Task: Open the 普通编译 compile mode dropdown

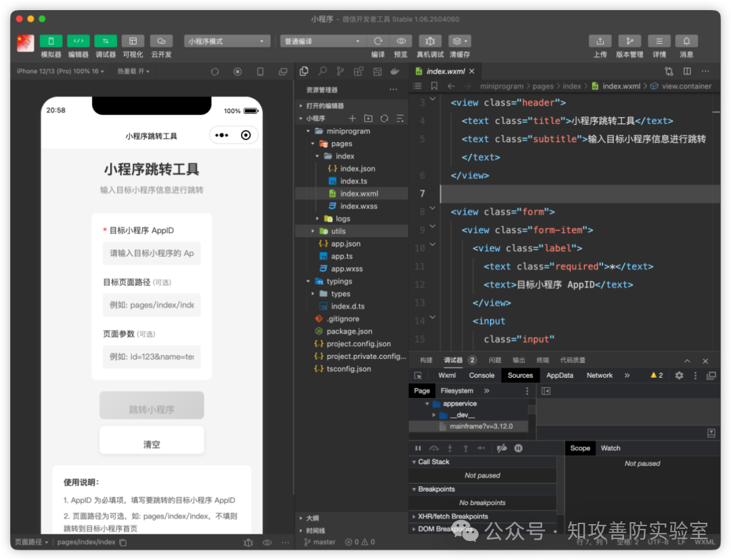Action: pyautogui.click(x=322, y=41)
